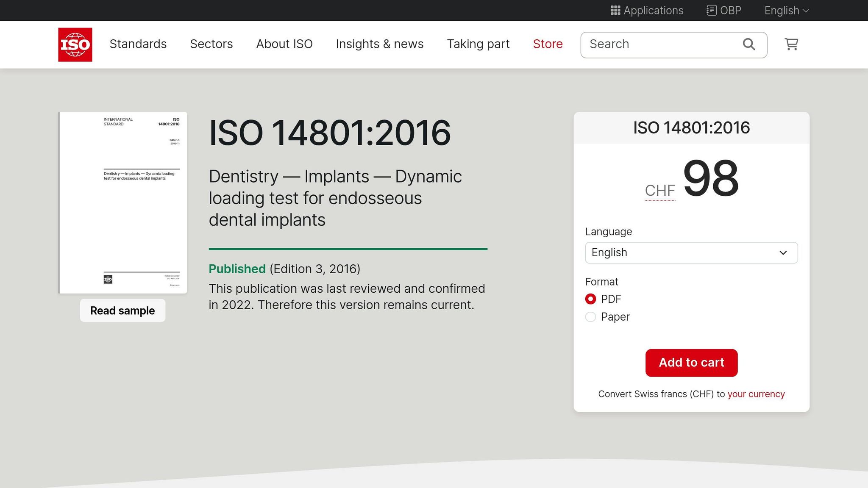
Task: Click the your currency conversion link
Action: coord(756,394)
